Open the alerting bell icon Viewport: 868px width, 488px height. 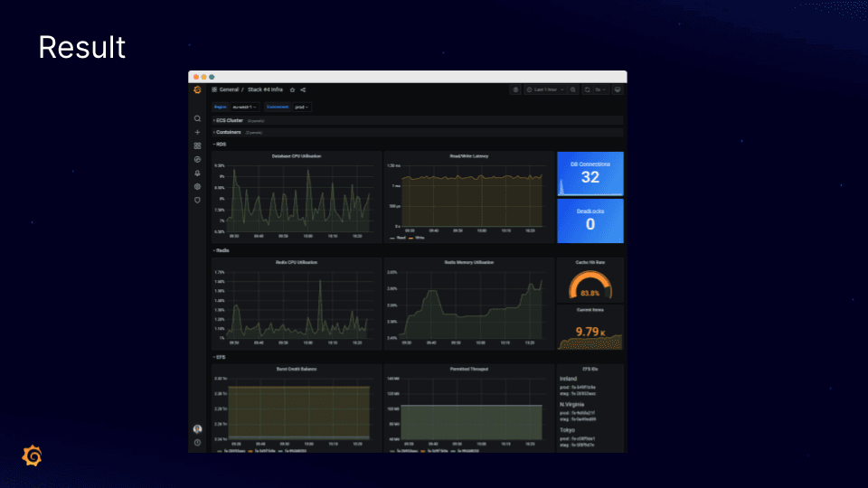(x=197, y=174)
